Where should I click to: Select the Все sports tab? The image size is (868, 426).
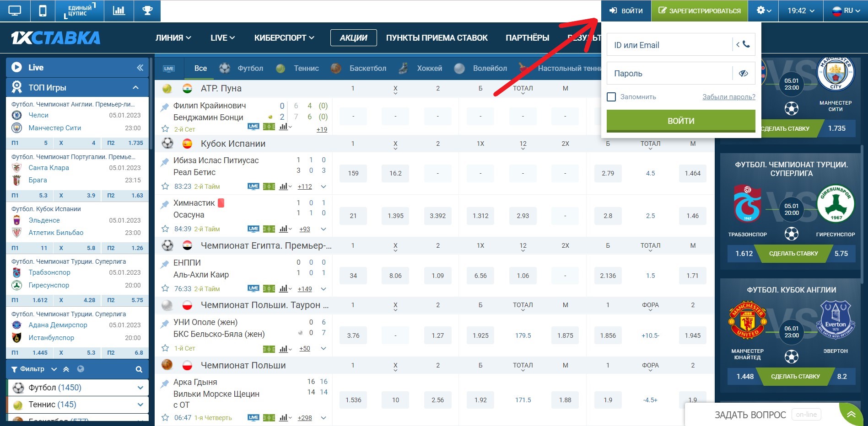[200, 69]
